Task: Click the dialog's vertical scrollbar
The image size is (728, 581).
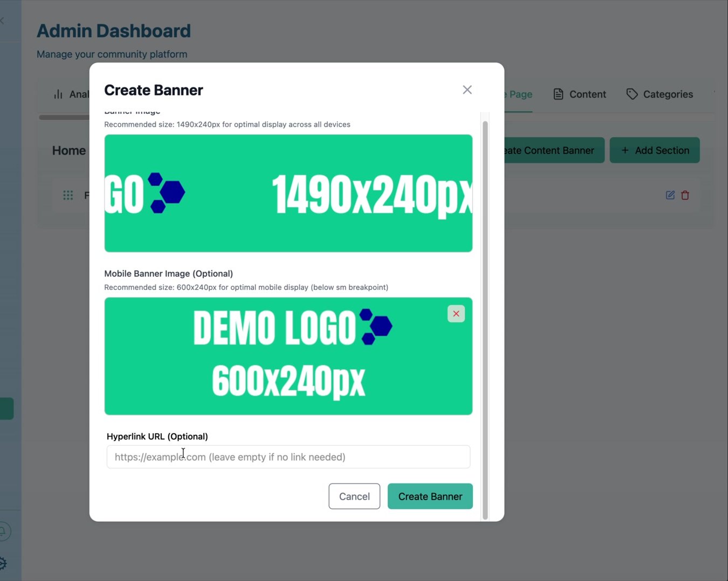Action: (485, 320)
